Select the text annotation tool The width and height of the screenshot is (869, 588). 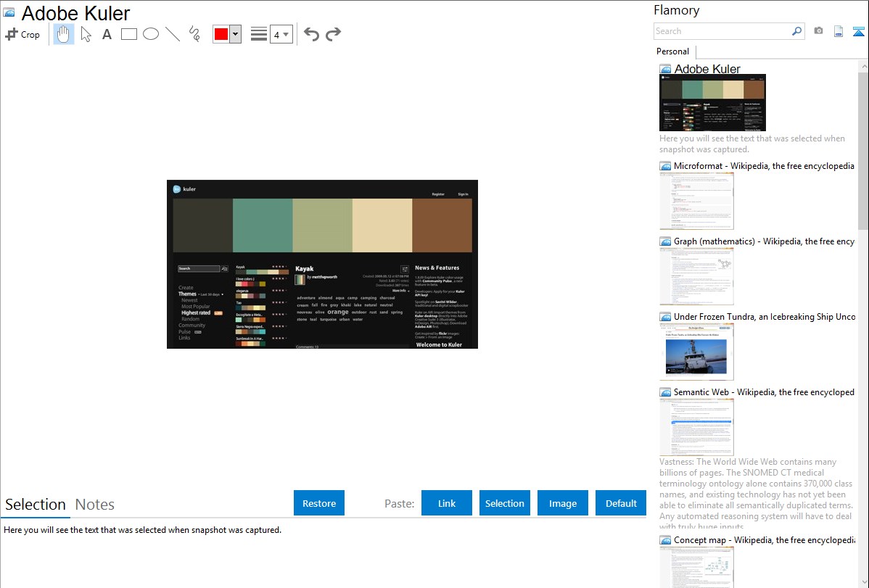tap(107, 34)
